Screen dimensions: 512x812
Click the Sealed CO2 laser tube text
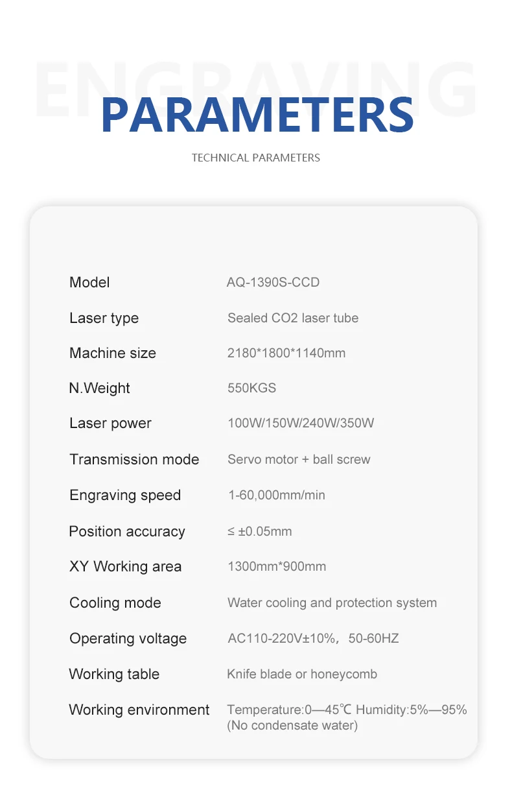292,318
